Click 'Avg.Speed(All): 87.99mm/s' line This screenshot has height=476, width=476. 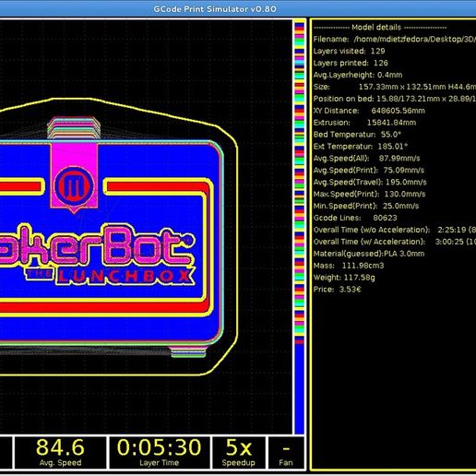[x=366, y=159]
